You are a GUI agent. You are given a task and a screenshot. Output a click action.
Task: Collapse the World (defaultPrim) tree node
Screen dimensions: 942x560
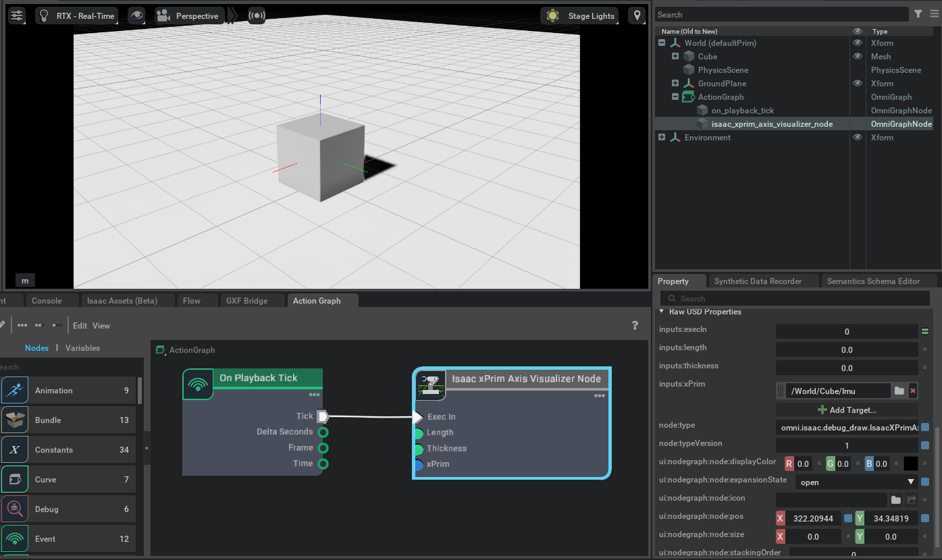tap(662, 43)
